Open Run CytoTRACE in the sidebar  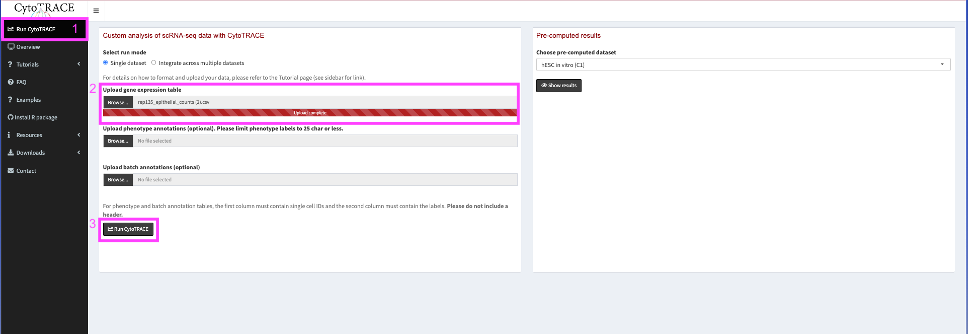44,29
